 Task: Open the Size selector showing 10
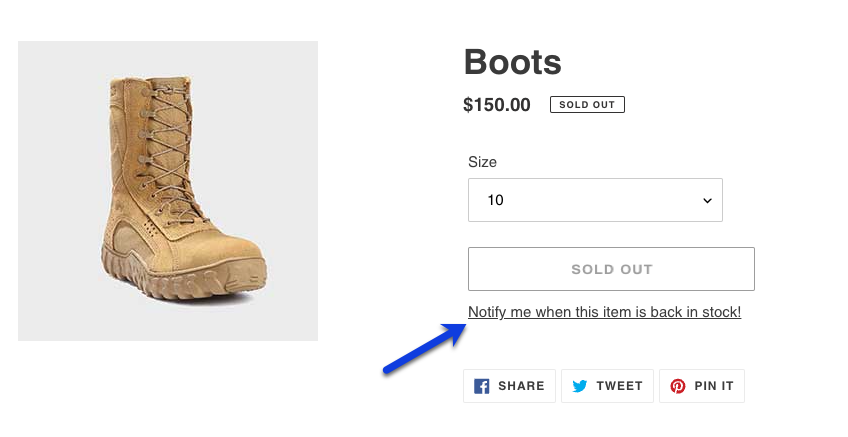click(595, 200)
